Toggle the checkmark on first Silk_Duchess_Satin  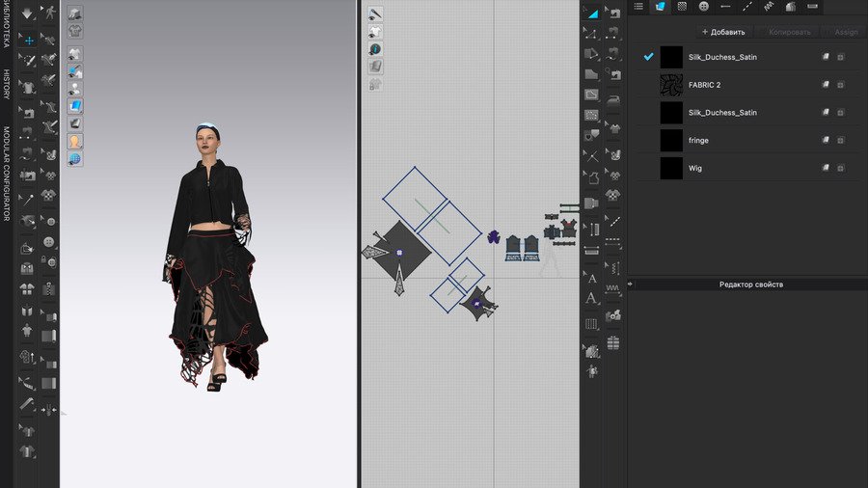pos(648,57)
